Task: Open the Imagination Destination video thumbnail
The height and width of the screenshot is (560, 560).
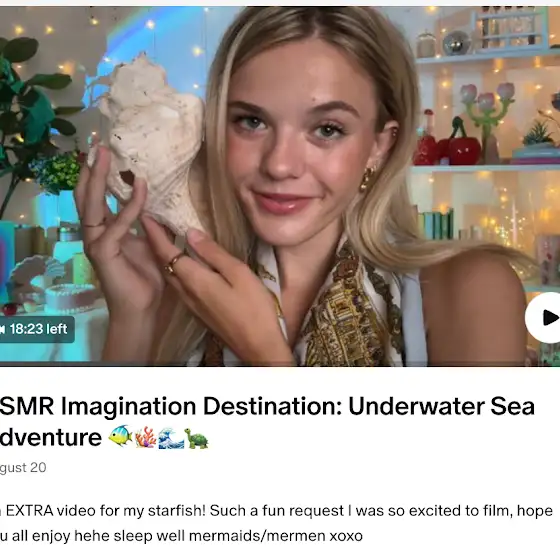Action: click(x=280, y=186)
